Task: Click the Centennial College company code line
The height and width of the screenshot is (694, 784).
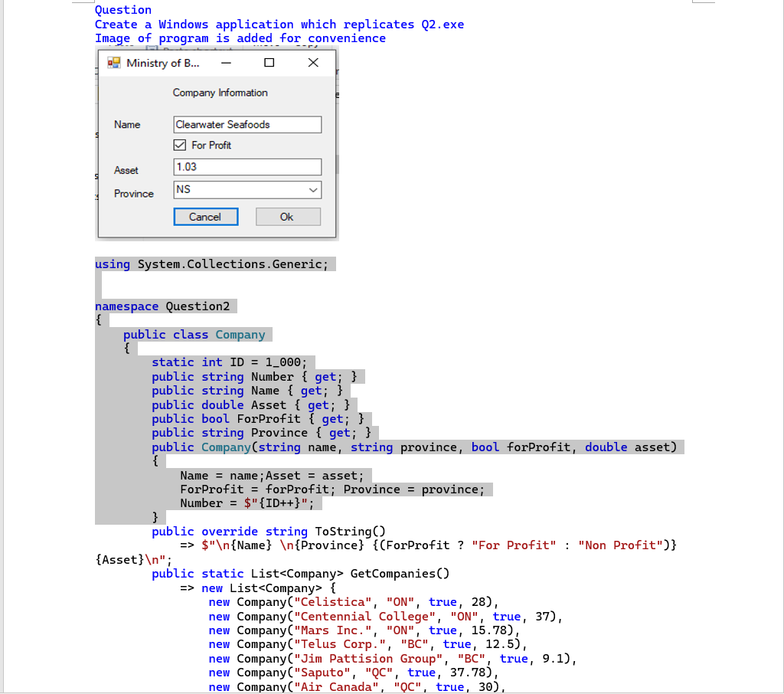Action: click(x=386, y=617)
